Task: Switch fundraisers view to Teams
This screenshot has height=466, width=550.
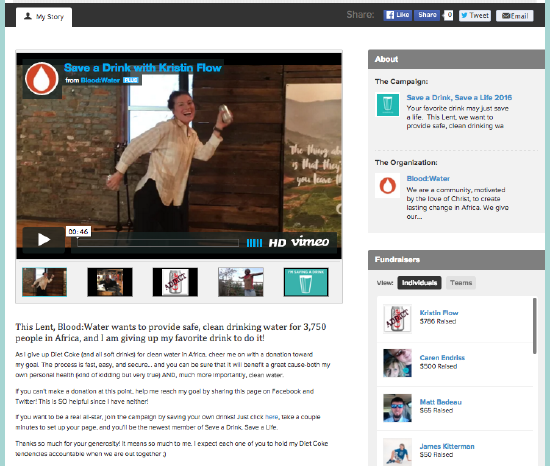Action: [461, 283]
